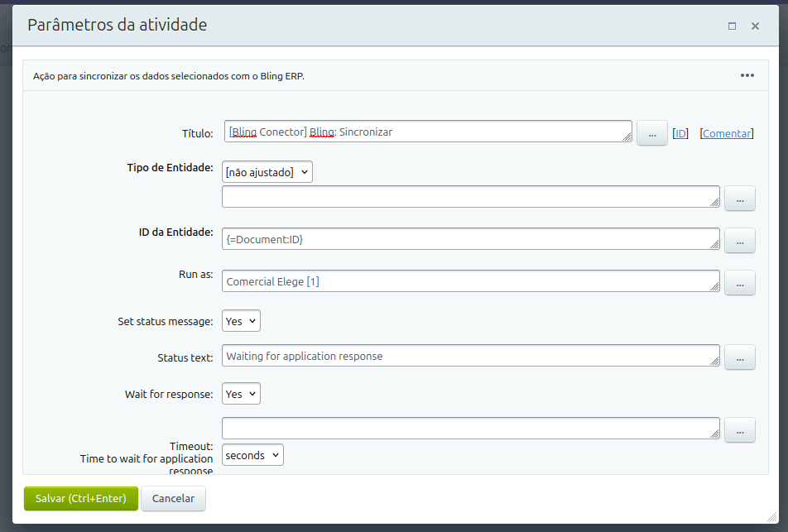788x532 pixels.
Task: Click into the Status text input
Action: pyautogui.click(x=468, y=356)
